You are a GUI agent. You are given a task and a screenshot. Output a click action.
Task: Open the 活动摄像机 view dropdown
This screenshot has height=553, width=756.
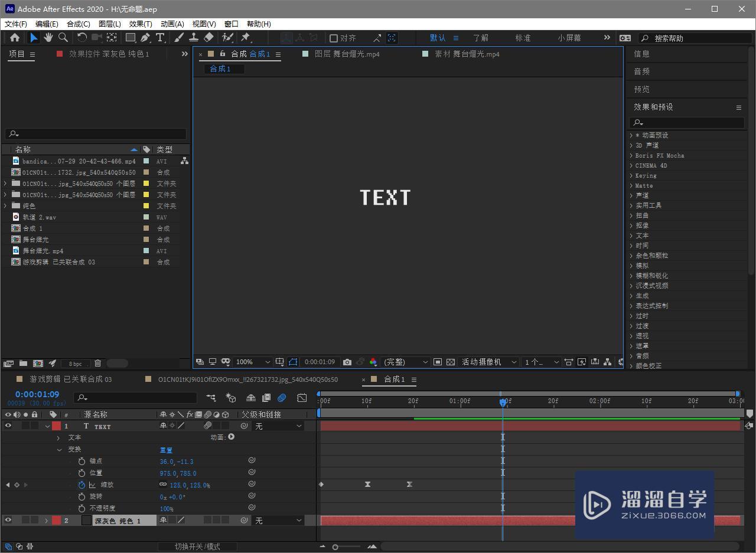tap(489, 362)
